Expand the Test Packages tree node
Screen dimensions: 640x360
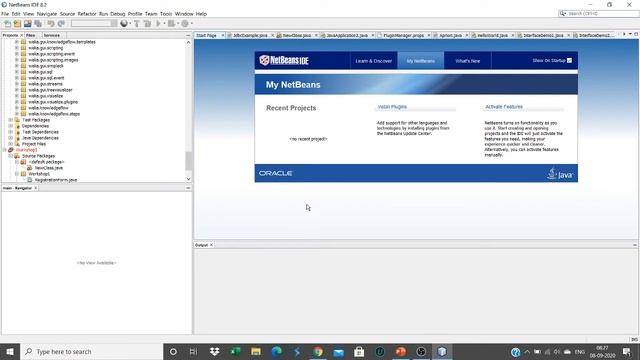click(x=11, y=120)
